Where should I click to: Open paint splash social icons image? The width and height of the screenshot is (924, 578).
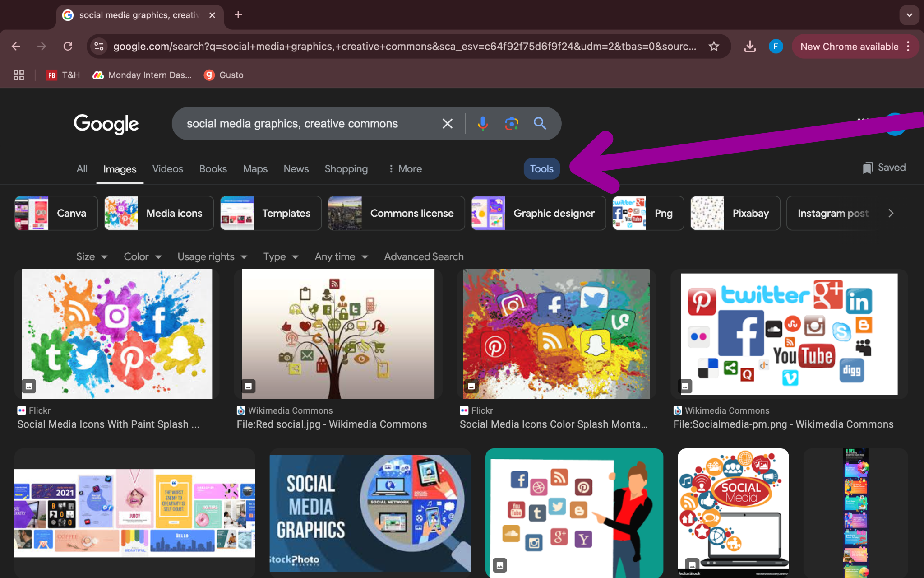pyautogui.click(x=117, y=334)
